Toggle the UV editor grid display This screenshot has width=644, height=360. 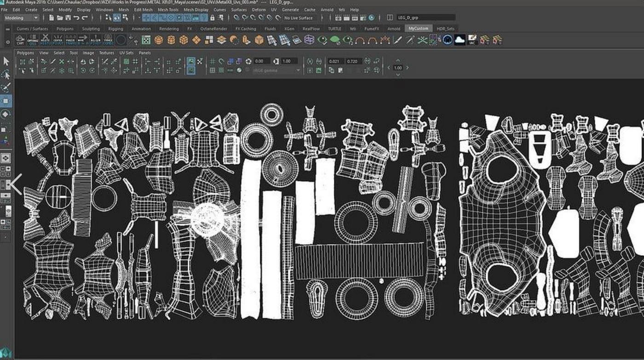(212, 61)
